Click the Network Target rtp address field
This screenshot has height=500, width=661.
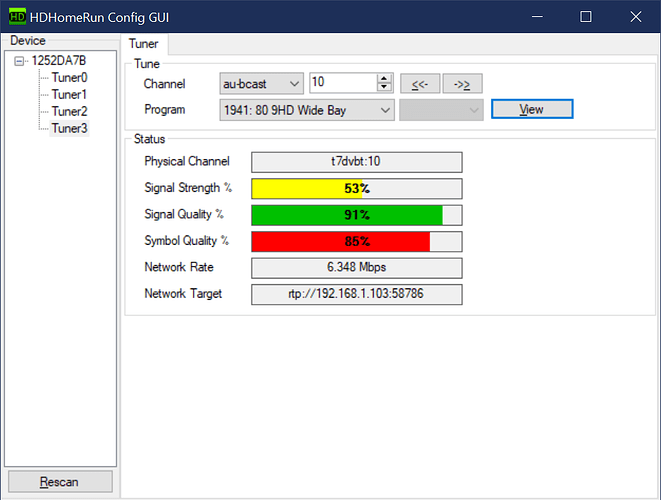[357, 294]
